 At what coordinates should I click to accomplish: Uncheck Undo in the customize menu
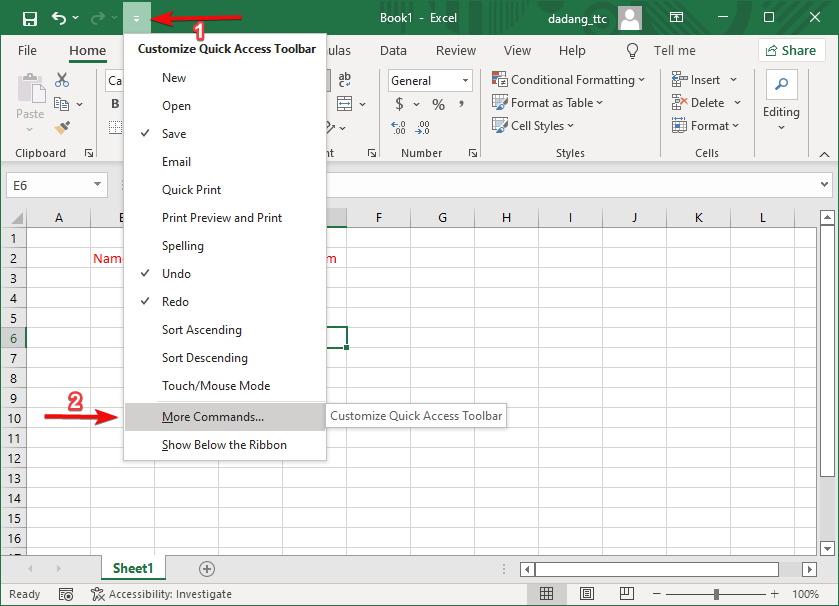click(x=175, y=273)
